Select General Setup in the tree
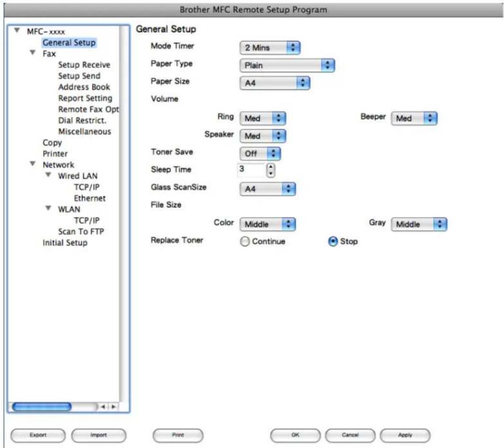The height and width of the screenshot is (448, 504). click(x=69, y=42)
